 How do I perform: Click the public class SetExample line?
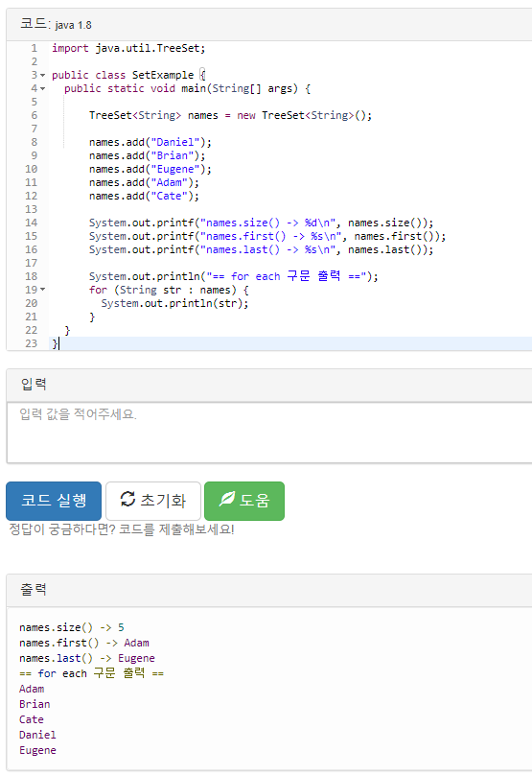click(x=128, y=75)
